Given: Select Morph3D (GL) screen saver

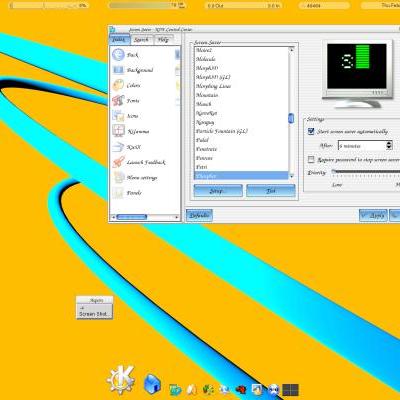Looking at the screenshot, I should coord(241,77).
